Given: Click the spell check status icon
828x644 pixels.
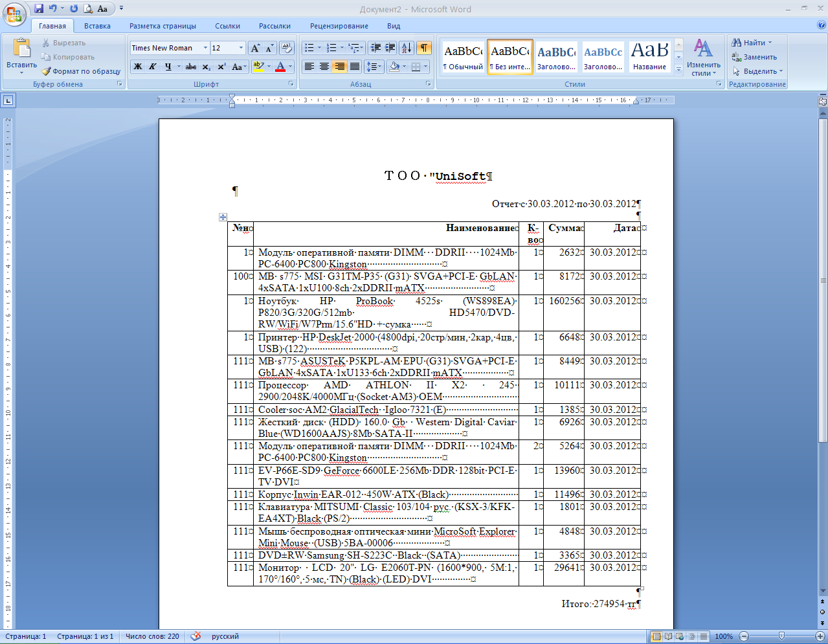Looking at the screenshot, I should (x=196, y=636).
